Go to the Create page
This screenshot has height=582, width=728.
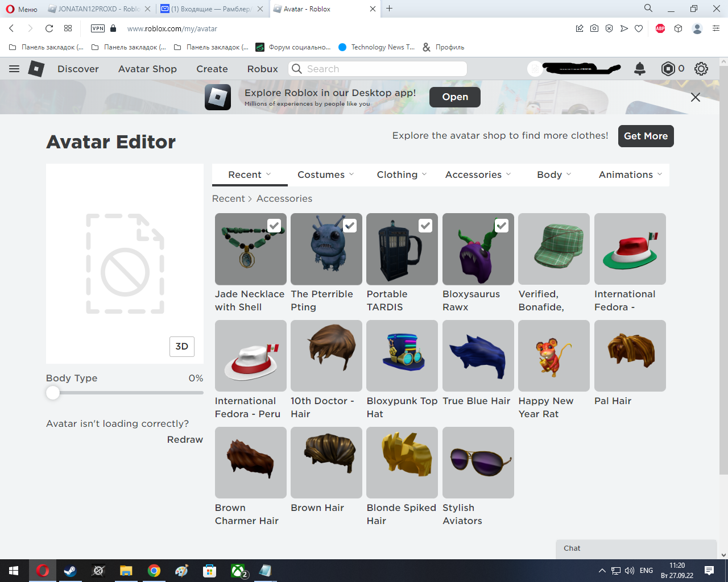pos(212,69)
